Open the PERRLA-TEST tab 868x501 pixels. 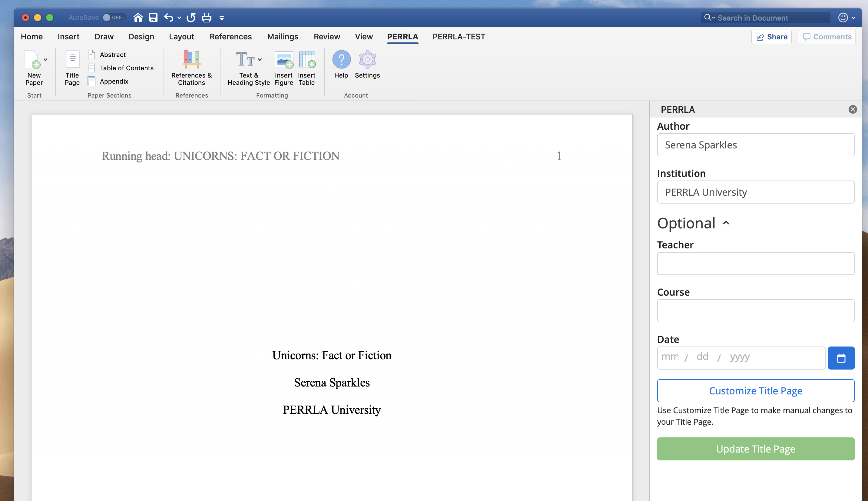click(x=459, y=36)
